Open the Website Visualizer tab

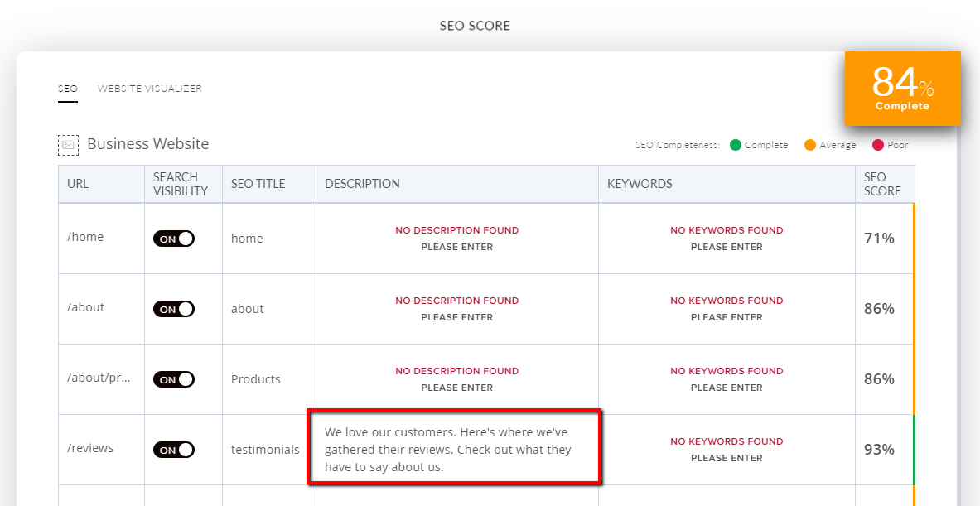tap(149, 89)
